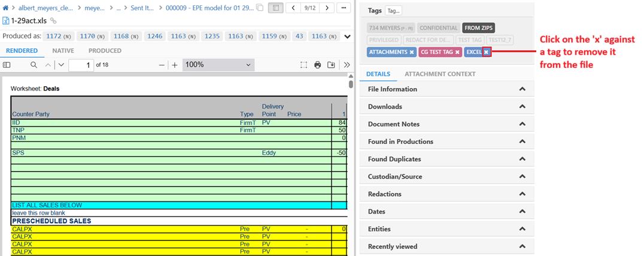Apply the REDACT FOR DE... tag
This screenshot has width=644, height=256.
[x=429, y=40]
